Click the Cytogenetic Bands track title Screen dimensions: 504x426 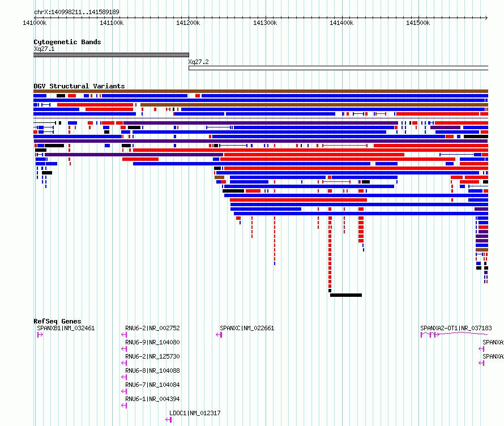point(67,42)
